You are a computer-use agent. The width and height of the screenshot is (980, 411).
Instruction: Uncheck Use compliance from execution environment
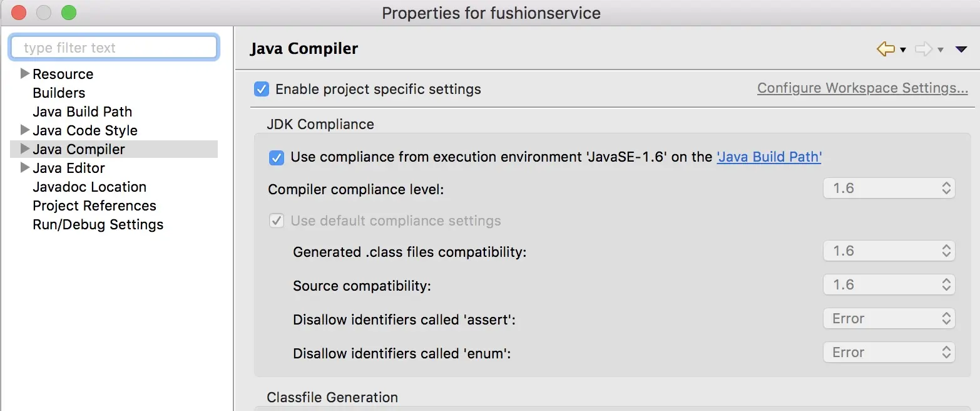coord(277,157)
